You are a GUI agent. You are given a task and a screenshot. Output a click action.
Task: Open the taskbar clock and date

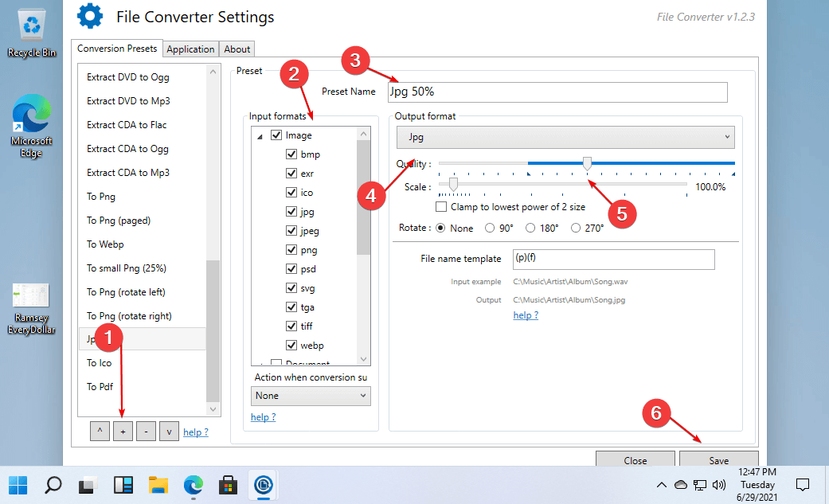[x=757, y=484]
